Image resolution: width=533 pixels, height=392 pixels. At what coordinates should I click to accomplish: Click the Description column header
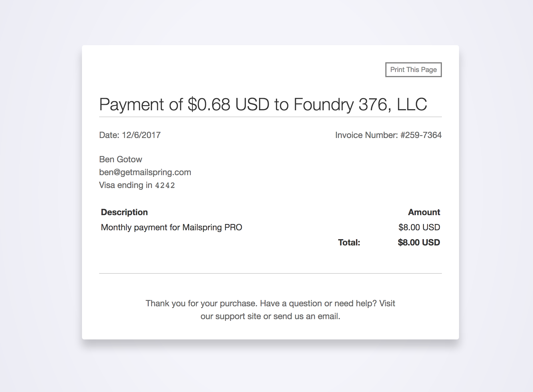(124, 212)
